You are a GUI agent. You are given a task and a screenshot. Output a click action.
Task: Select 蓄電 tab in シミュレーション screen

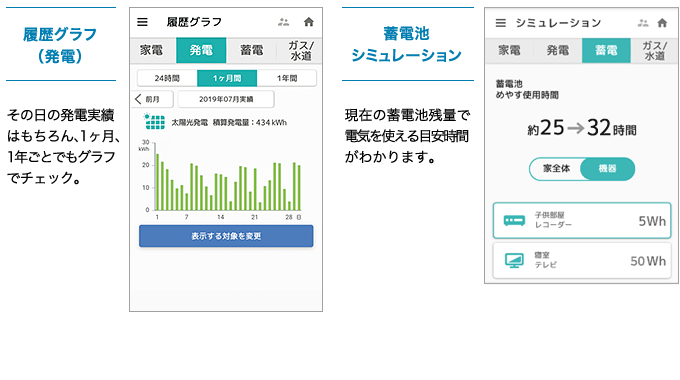[x=606, y=50]
